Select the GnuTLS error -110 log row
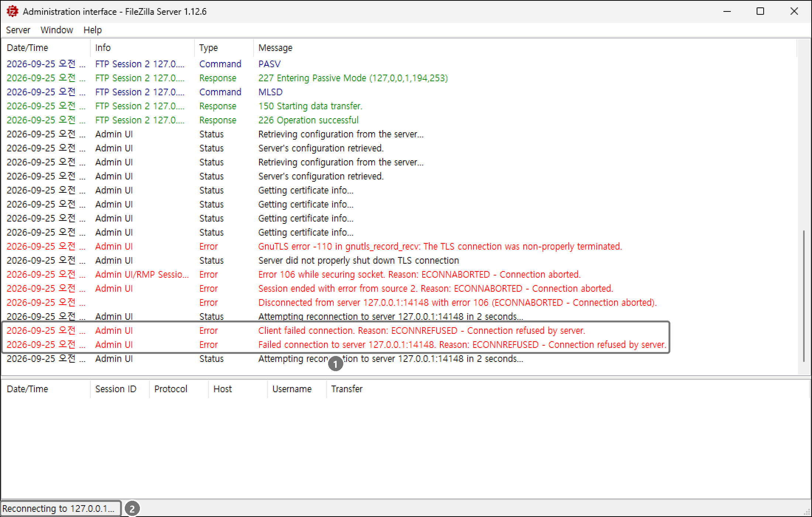Image resolution: width=812 pixels, height=517 pixels. tap(399, 246)
